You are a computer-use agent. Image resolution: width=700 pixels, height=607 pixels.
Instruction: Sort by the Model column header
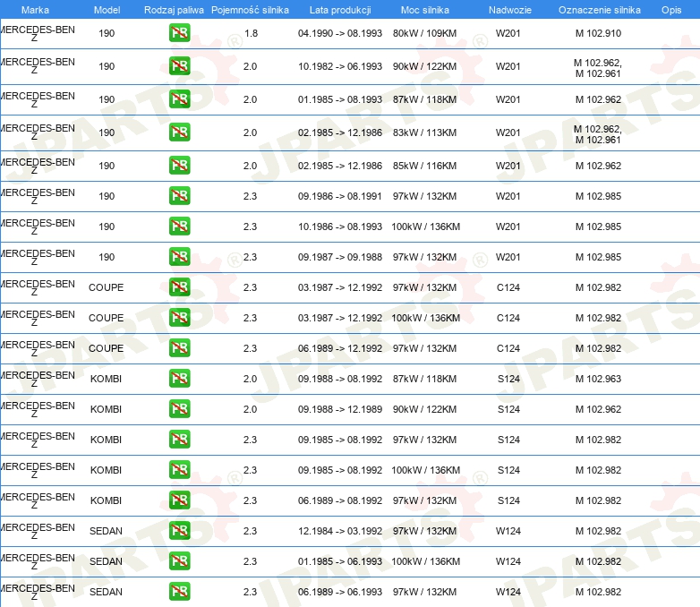(107, 10)
